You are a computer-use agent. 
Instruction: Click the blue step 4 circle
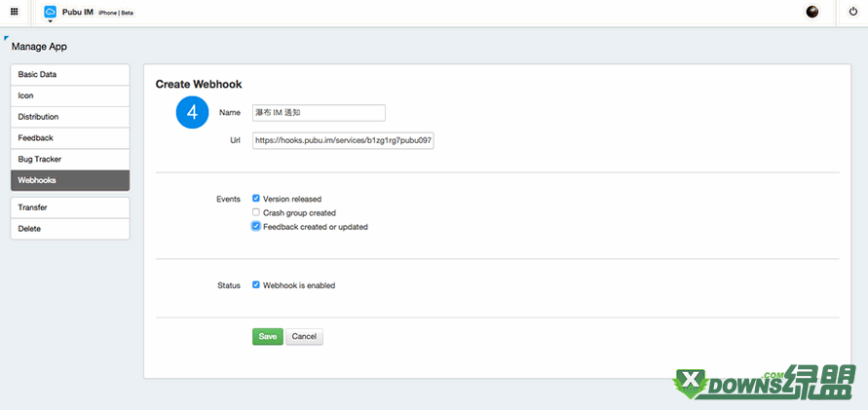tap(192, 112)
